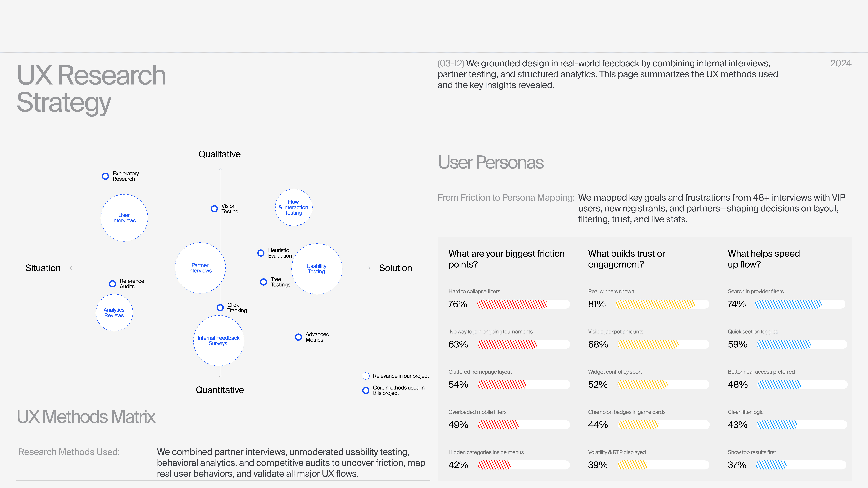Click the dashed Relevance legend circle
This screenshot has height=488, width=868.
pos(366,376)
